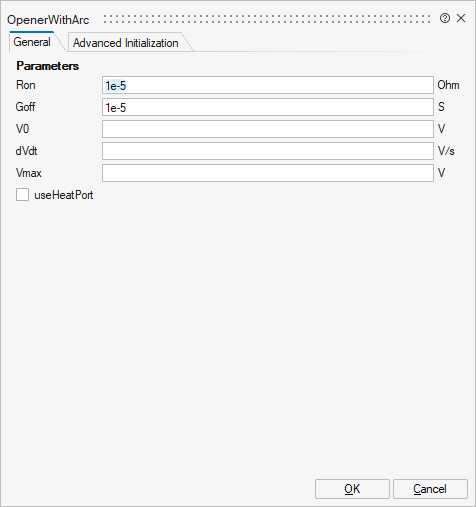Place cursor in the Vmax field
The height and width of the screenshot is (507, 476).
pyautogui.click(x=268, y=173)
